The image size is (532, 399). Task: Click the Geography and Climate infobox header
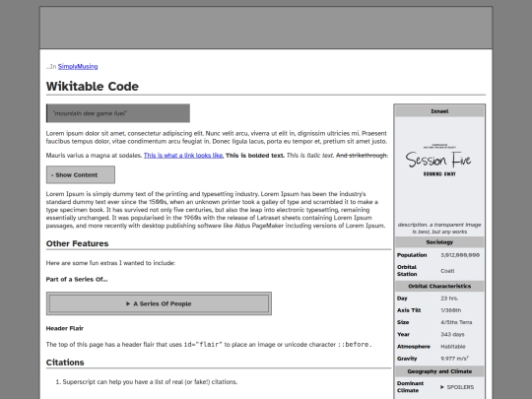(439, 371)
